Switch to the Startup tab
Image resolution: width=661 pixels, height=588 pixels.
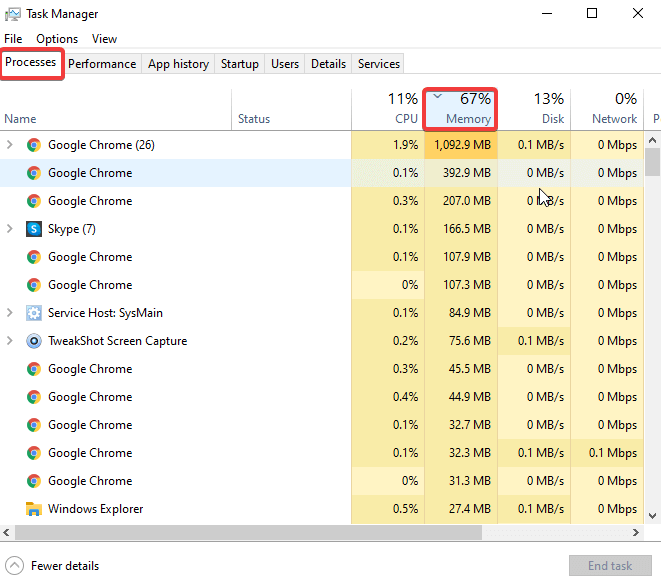240,64
